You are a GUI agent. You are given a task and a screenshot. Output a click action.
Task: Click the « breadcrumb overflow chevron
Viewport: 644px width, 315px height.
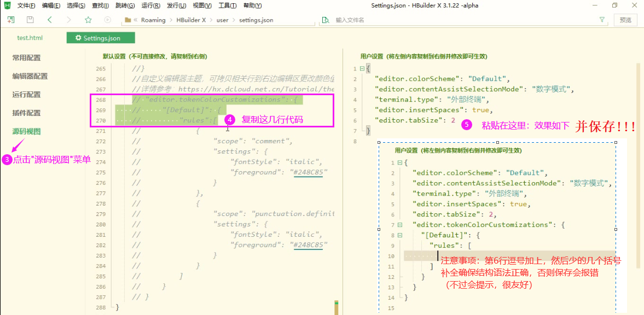(x=136, y=20)
